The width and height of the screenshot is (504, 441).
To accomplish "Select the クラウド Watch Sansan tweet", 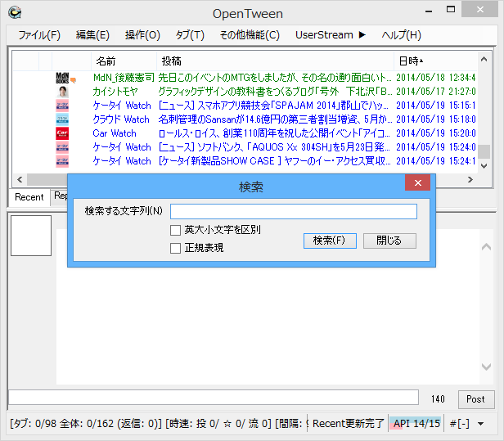I will point(245,119).
